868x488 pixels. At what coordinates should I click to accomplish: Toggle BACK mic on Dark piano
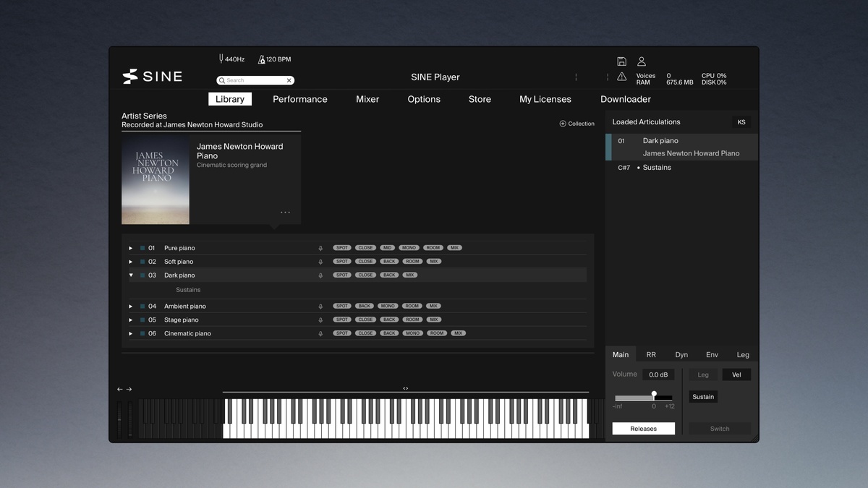tap(389, 275)
